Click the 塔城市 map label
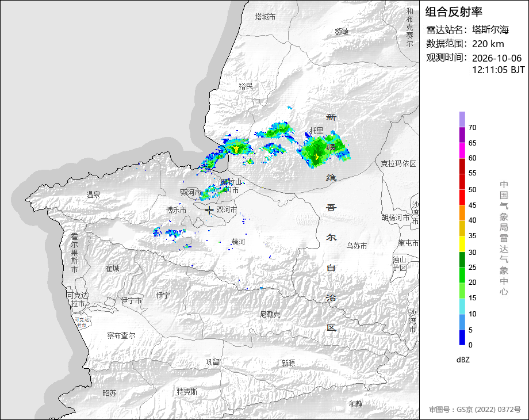Image resolution: width=529 pixels, height=420 pixels. [x=265, y=17]
